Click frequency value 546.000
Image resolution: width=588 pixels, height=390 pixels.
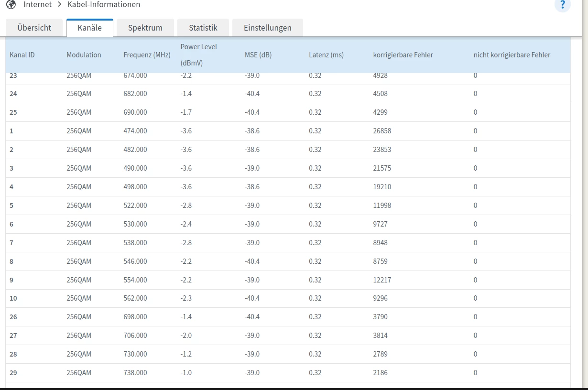click(x=135, y=261)
